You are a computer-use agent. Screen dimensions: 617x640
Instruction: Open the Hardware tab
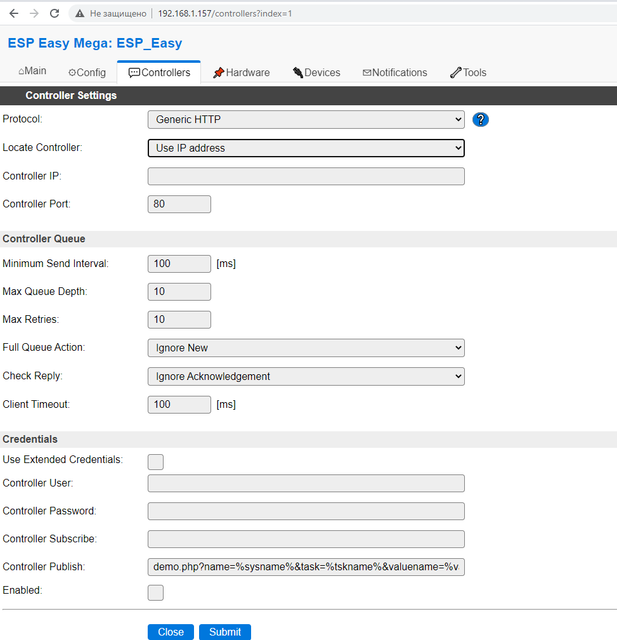[x=241, y=73]
